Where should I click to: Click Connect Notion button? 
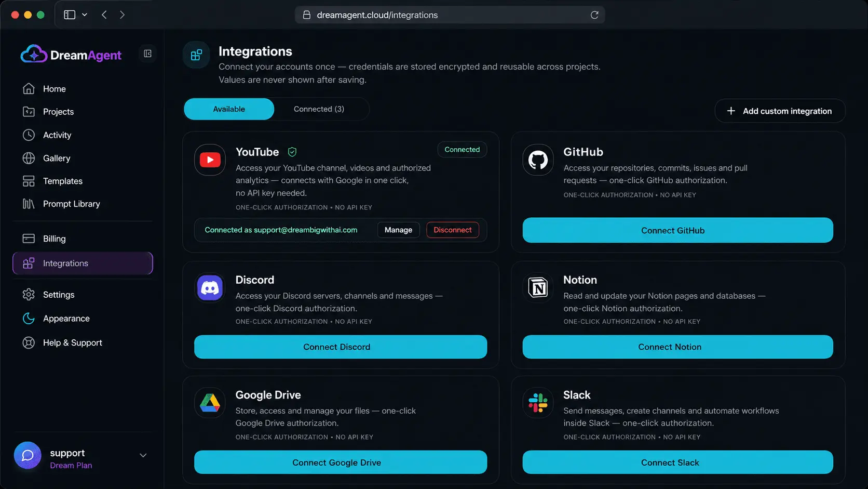pyautogui.click(x=677, y=347)
